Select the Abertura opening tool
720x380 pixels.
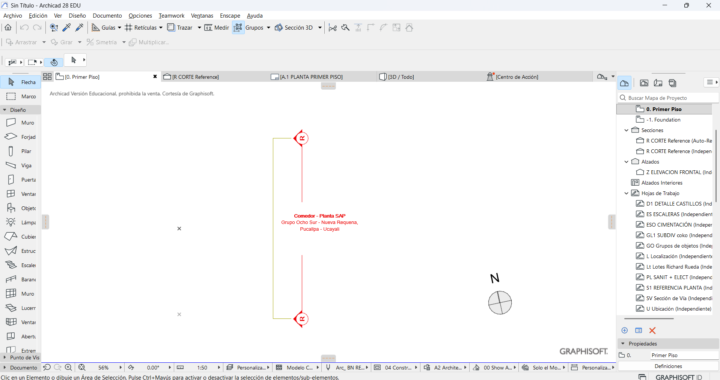20,336
